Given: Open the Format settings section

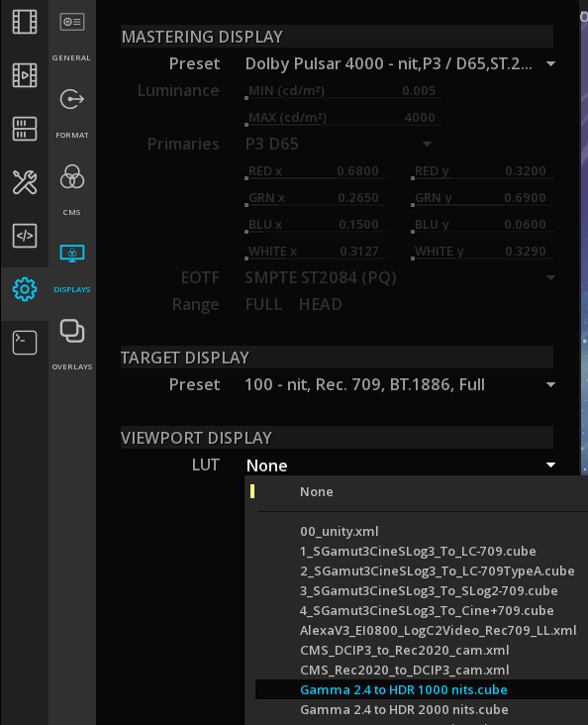Looking at the screenshot, I should click(71, 113).
